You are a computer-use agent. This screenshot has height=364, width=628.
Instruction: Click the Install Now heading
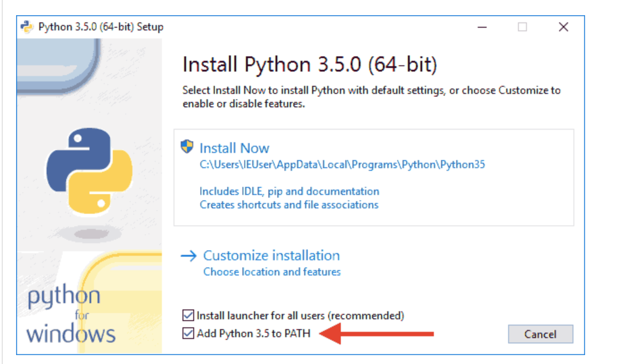[234, 148]
